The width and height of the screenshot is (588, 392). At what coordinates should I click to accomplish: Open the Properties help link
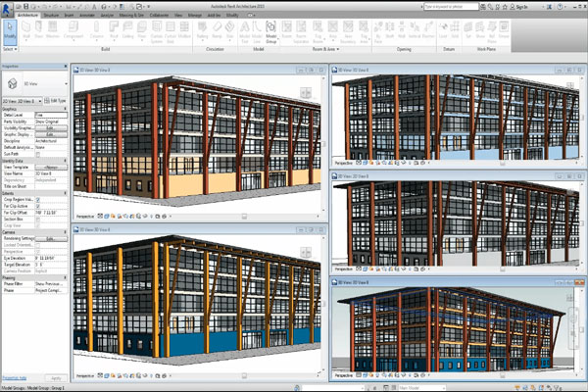pyautogui.click(x=15, y=377)
